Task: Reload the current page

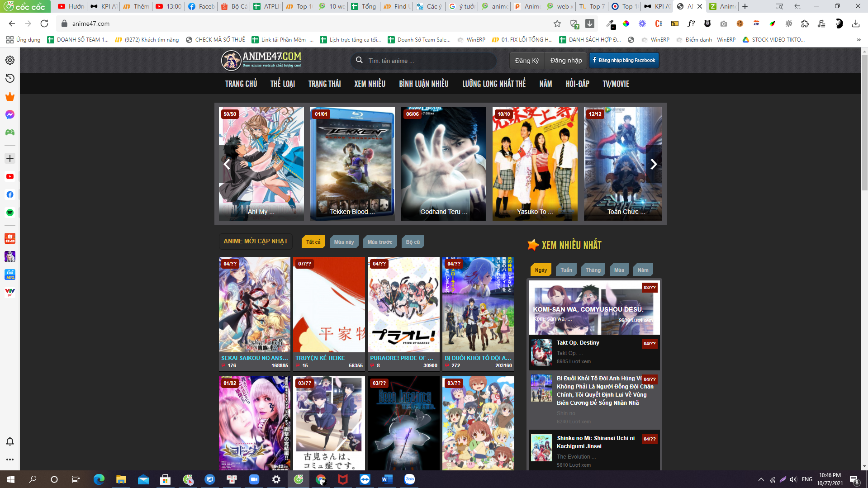Action: [x=44, y=24]
